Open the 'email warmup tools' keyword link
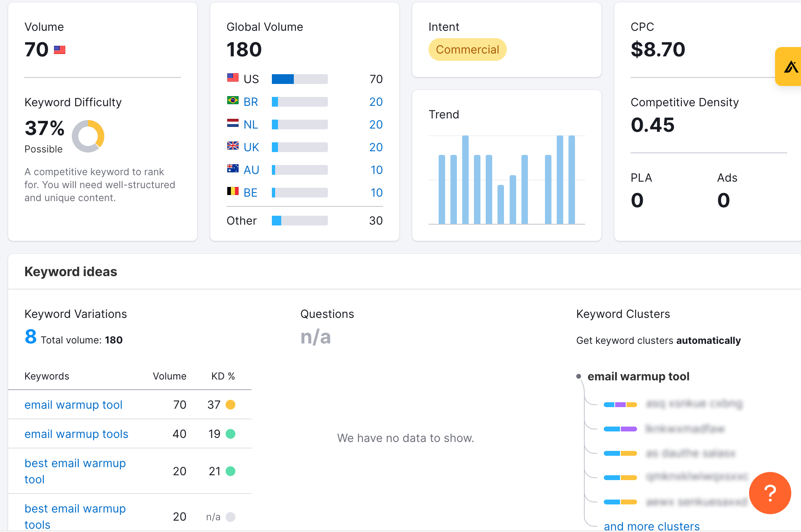 click(76, 434)
